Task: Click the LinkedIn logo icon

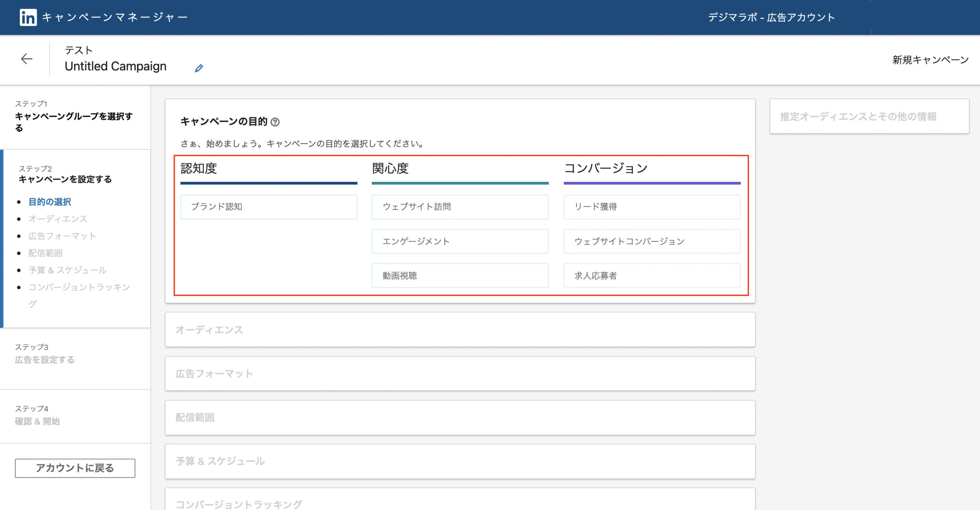Action: point(28,17)
